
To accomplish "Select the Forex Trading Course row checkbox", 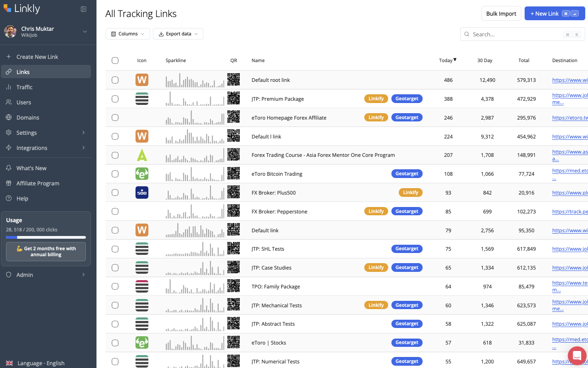I will 115,155.
